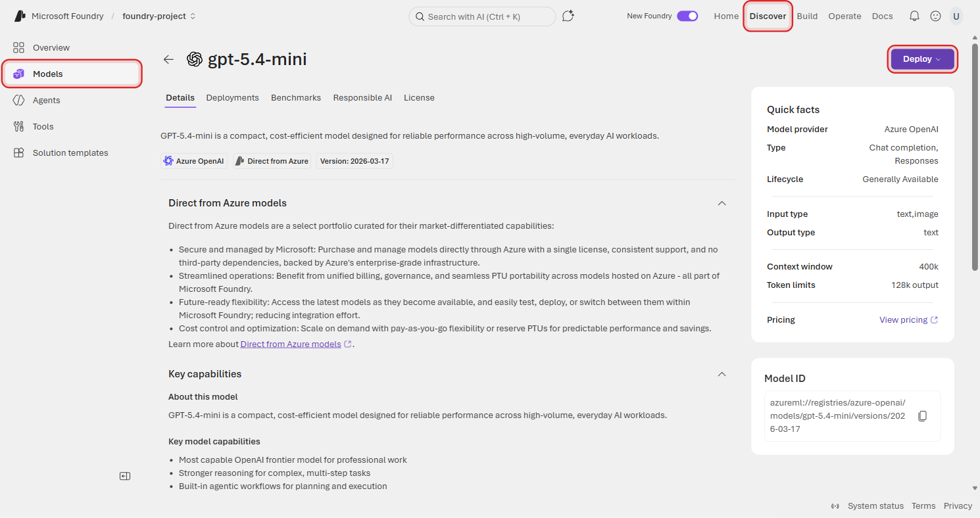Go to Home in top navigation
This screenshot has width=980, height=518.
tap(726, 16)
